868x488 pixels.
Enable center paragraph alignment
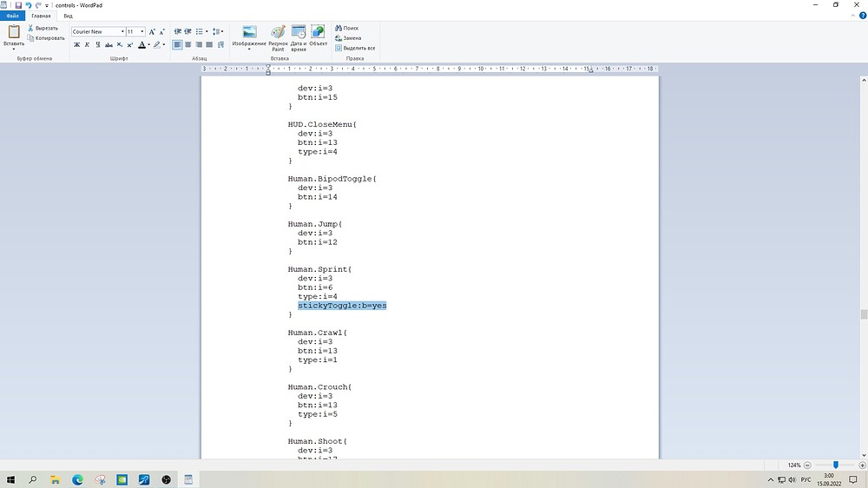188,44
